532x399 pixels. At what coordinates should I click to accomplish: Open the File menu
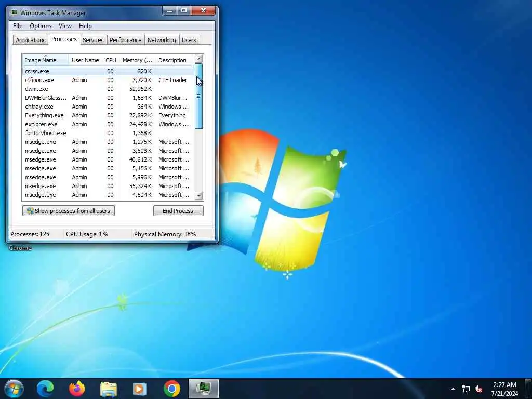point(18,26)
